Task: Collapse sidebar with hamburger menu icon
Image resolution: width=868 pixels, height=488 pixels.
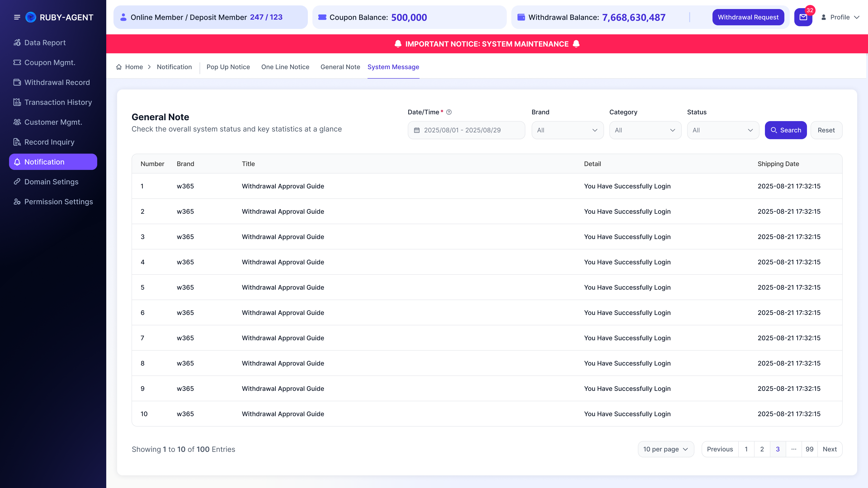Action: [17, 17]
